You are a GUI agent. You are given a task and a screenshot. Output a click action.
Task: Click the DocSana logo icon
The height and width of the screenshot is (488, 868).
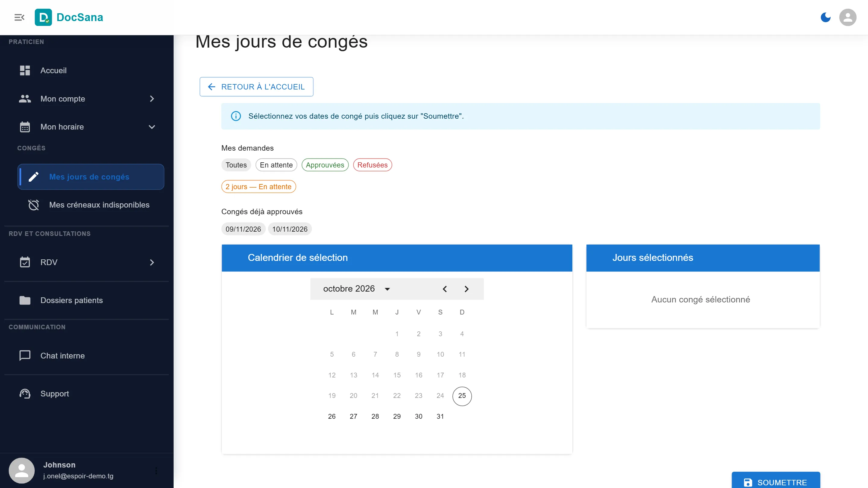(x=43, y=17)
